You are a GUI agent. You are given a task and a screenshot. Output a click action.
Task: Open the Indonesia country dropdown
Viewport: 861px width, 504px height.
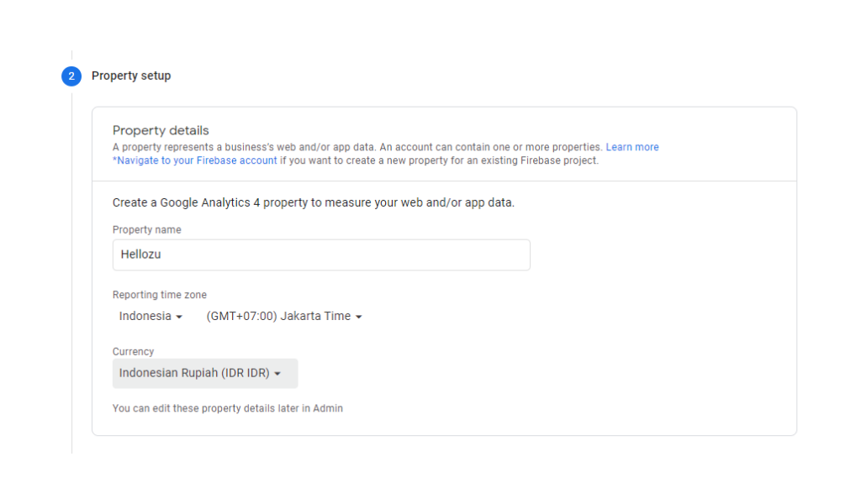click(150, 317)
